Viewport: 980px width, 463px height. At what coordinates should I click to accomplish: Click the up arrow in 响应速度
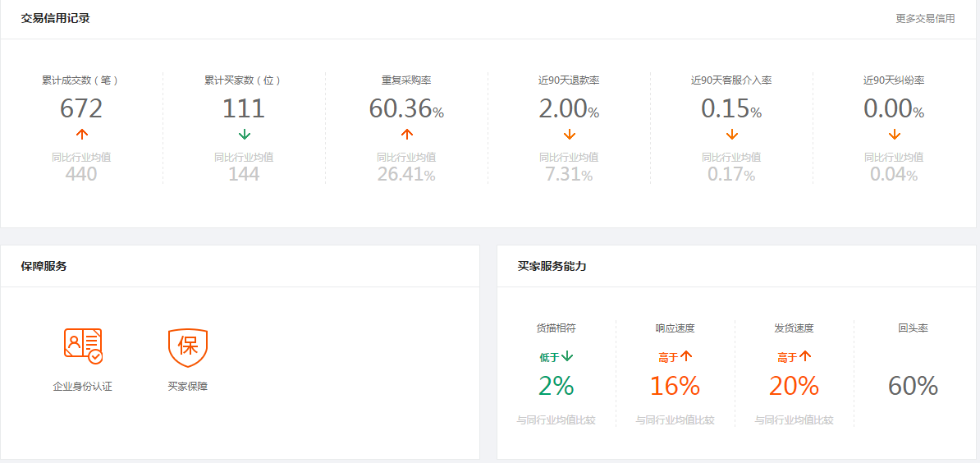[686, 356]
